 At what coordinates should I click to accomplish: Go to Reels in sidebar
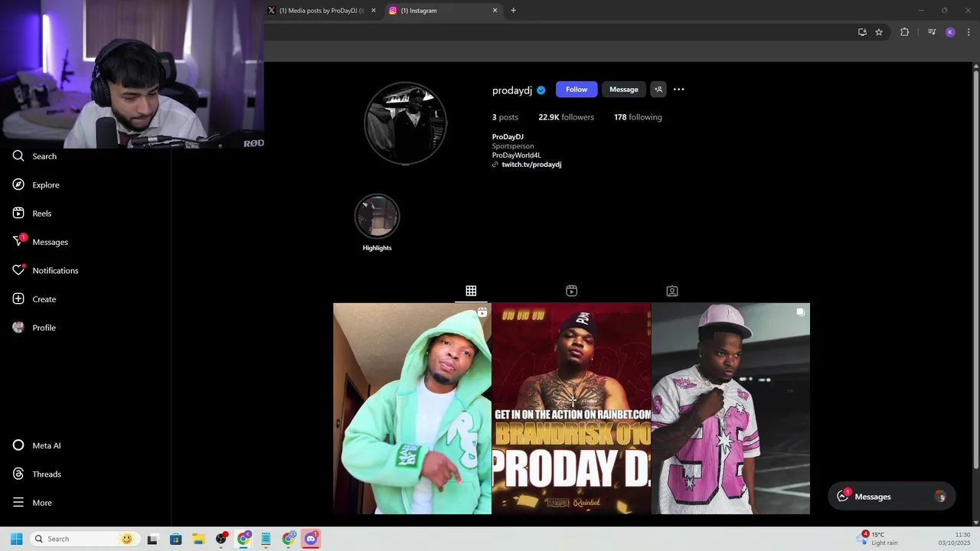click(x=32, y=214)
